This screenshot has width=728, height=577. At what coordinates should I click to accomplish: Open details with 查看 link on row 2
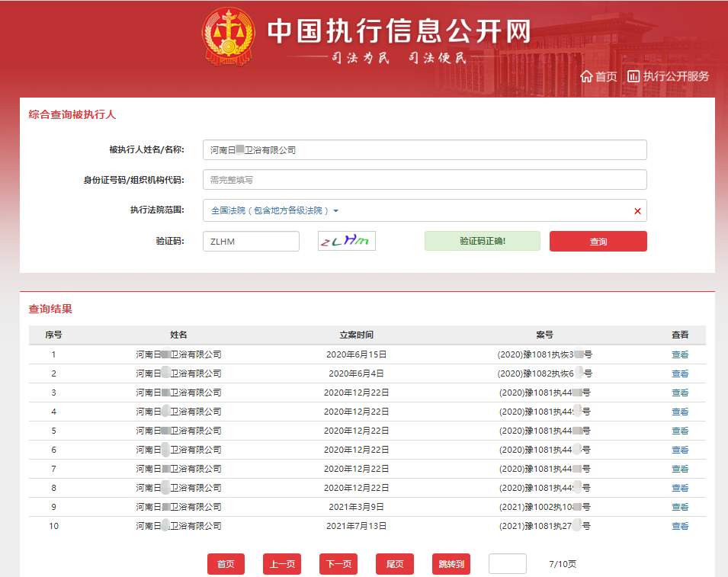pyautogui.click(x=679, y=373)
